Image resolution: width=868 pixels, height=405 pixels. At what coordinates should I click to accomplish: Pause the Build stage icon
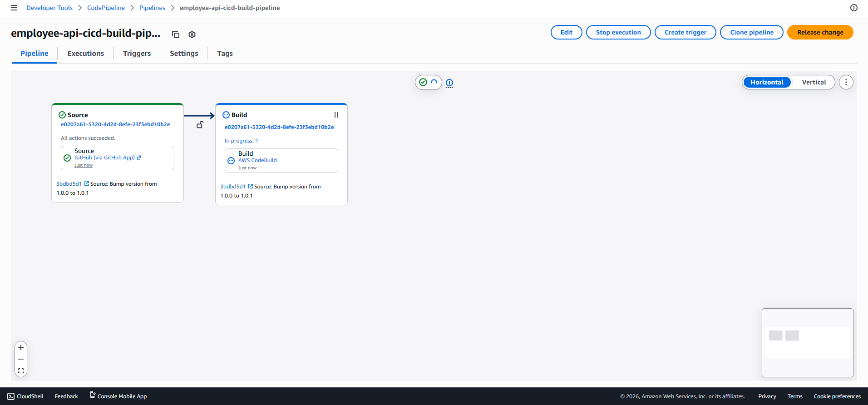coord(336,115)
